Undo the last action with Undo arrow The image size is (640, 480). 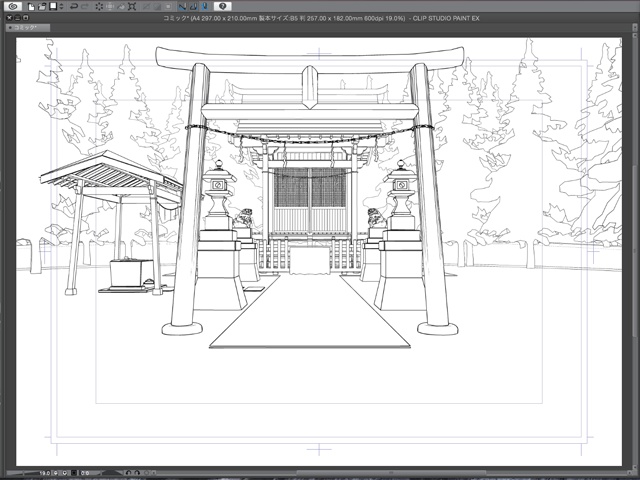pyautogui.click(x=74, y=7)
